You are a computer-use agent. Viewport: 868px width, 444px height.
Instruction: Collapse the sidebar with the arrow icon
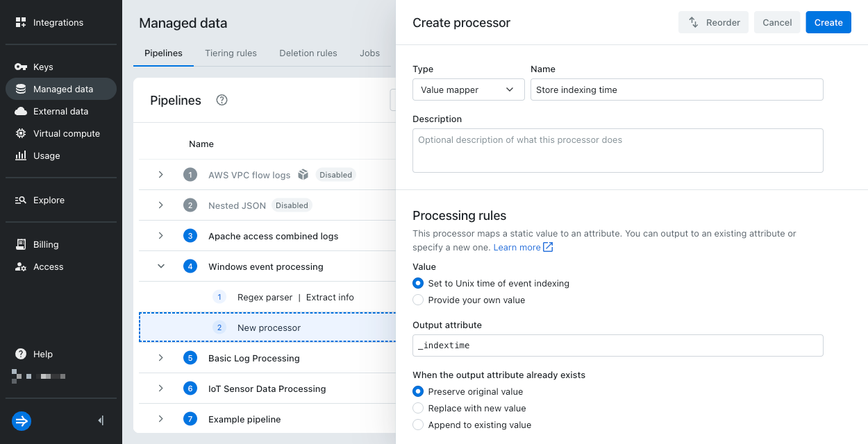point(101,420)
